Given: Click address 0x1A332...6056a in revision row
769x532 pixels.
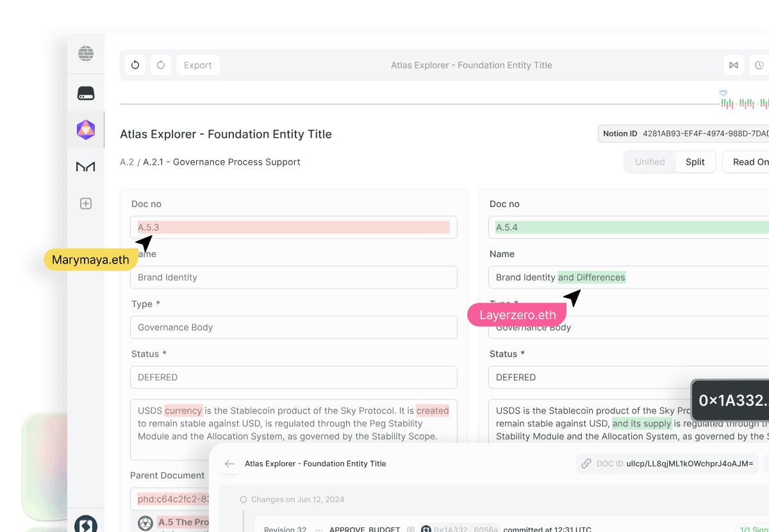Looking at the screenshot, I should [x=467, y=529].
